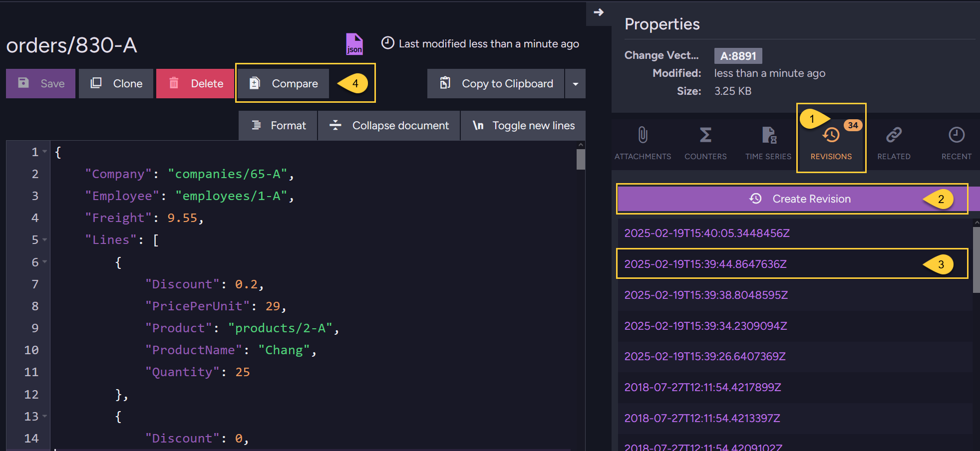
Task: Click the Size value 3.25 KB
Action: pyautogui.click(x=733, y=91)
